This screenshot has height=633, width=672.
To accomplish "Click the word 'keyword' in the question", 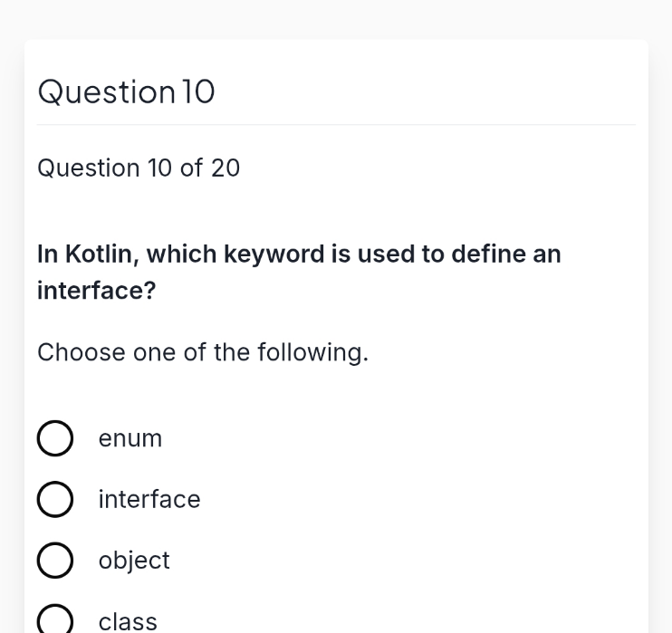I will pyautogui.click(x=274, y=254).
